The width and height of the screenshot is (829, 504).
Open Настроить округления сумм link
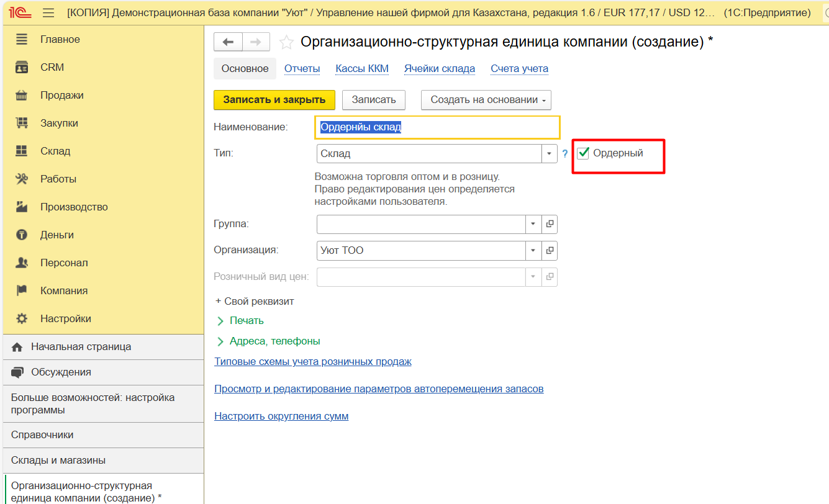281,416
